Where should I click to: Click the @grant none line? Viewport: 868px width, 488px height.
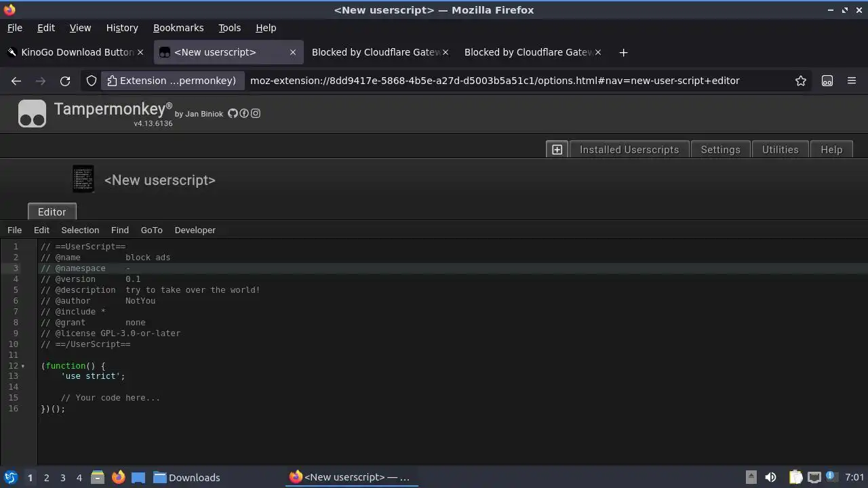tap(93, 323)
